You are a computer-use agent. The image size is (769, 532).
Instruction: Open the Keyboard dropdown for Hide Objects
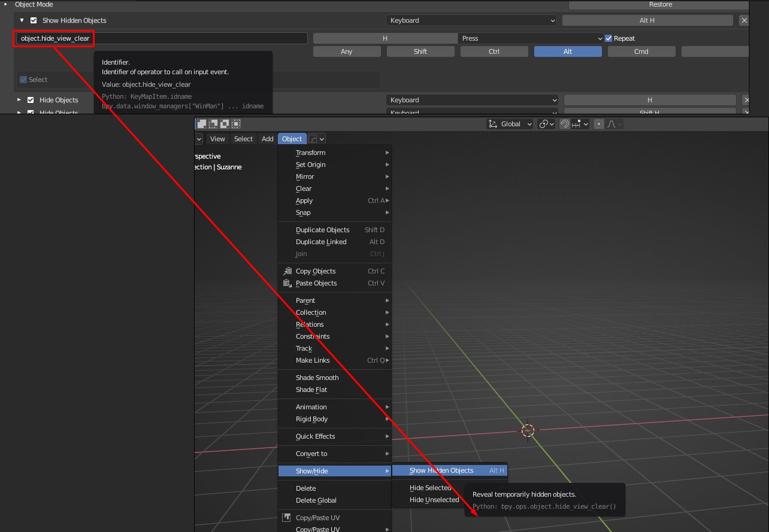(x=471, y=100)
